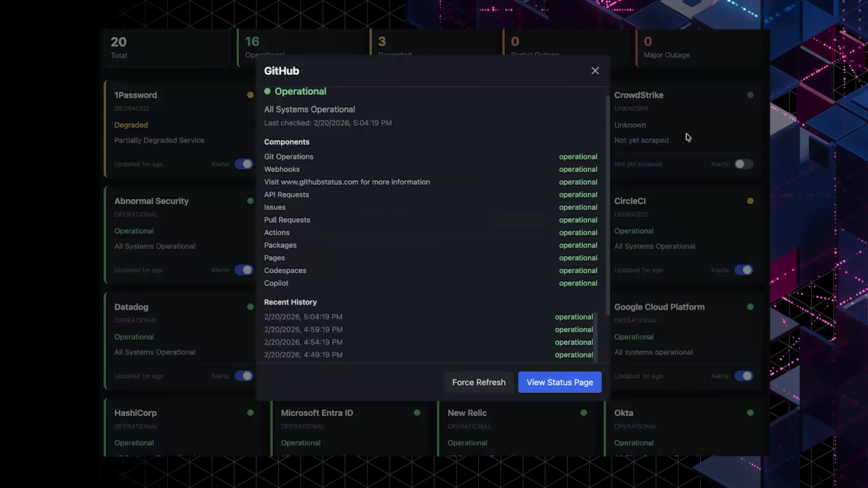The width and height of the screenshot is (868, 488).
Task: Open View Status Page for GitHub
Action: point(560,382)
